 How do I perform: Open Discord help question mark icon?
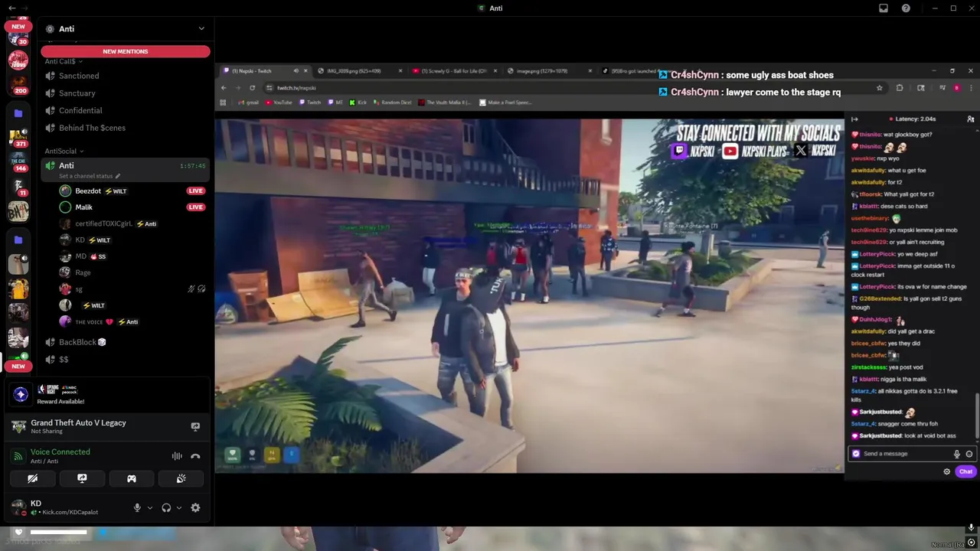[x=906, y=8]
